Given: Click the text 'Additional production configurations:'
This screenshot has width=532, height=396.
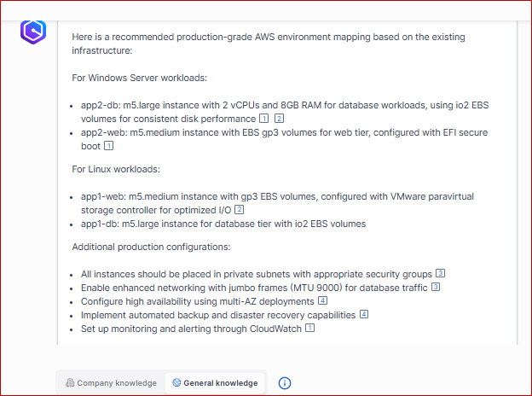Looking at the screenshot, I should 151,247.
